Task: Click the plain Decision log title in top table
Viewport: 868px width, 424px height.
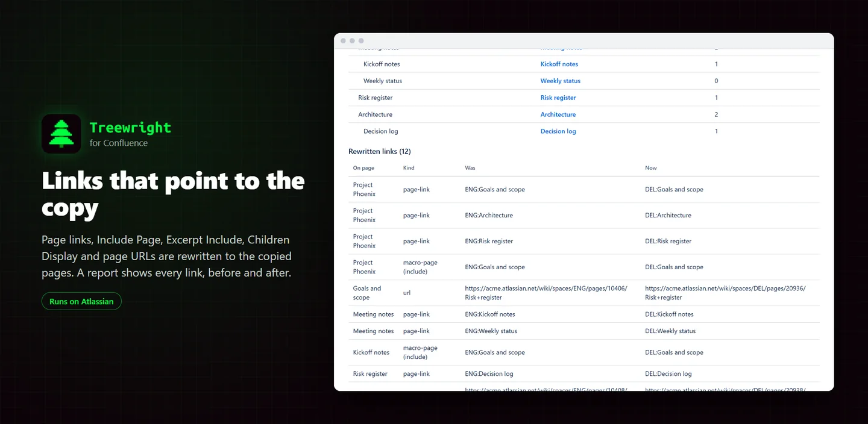Action: [380, 131]
